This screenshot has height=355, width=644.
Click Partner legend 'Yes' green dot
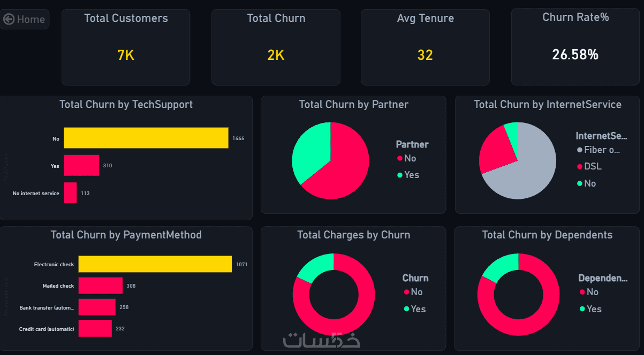[399, 175]
